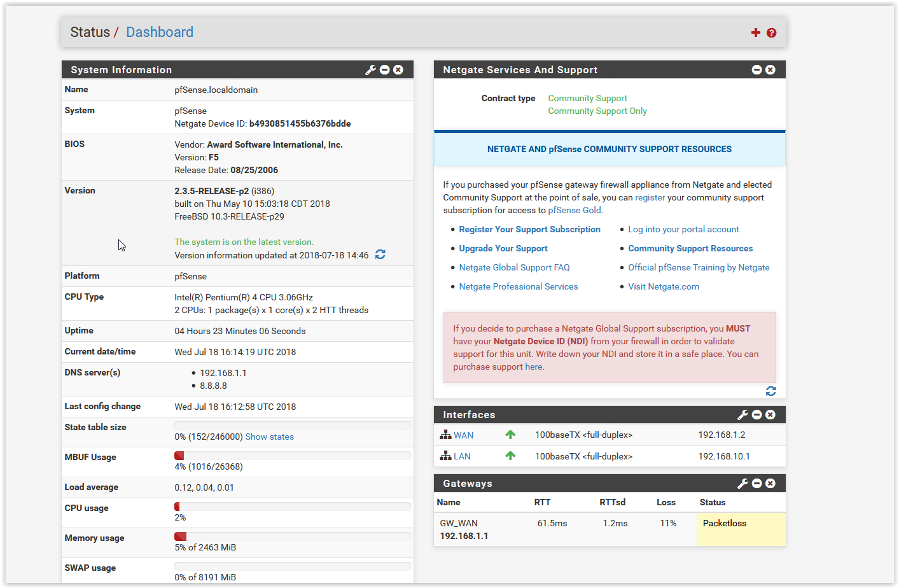Click the Packetloss status cell
The width and height of the screenshot is (899, 588).
click(x=741, y=529)
